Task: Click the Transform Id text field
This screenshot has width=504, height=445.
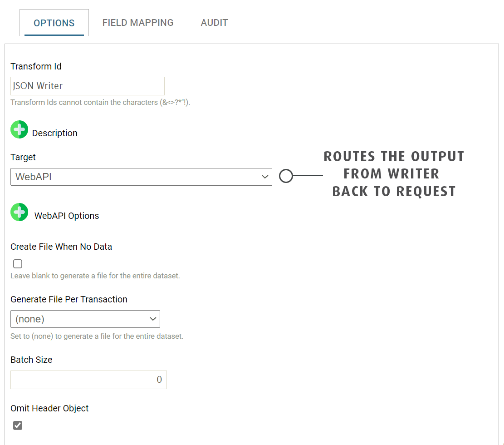Action: coord(88,86)
